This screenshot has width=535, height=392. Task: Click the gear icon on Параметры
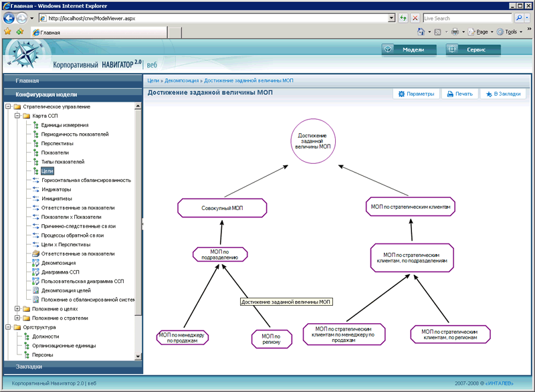pos(402,94)
